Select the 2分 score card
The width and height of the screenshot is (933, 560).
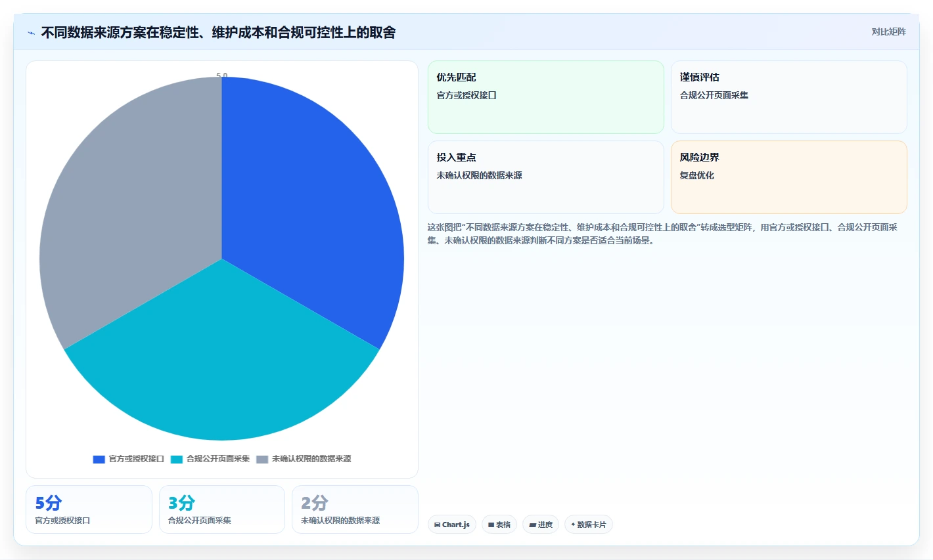pyautogui.click(x=355, y=509)
